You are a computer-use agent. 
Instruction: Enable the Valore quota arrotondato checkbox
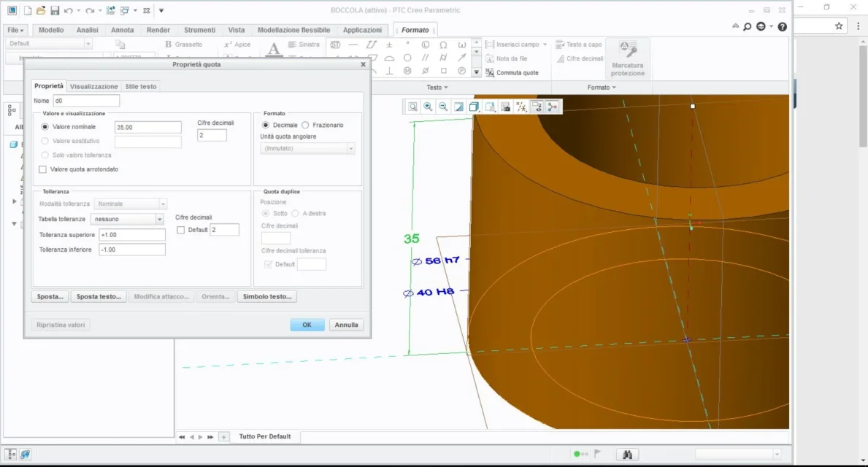point(42,169)
